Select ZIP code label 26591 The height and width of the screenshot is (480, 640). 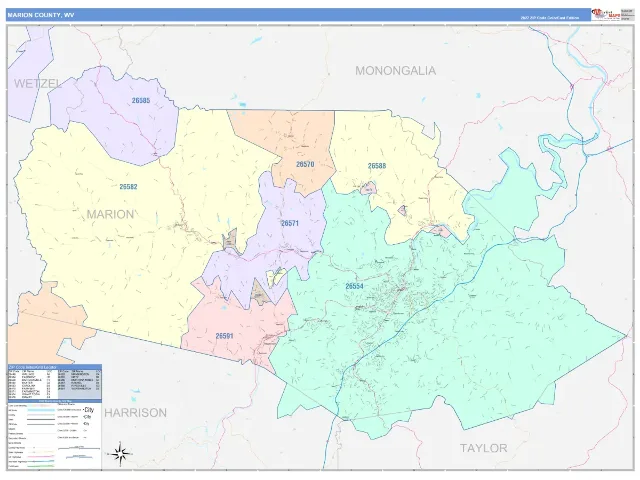click(x=224, y=336)
